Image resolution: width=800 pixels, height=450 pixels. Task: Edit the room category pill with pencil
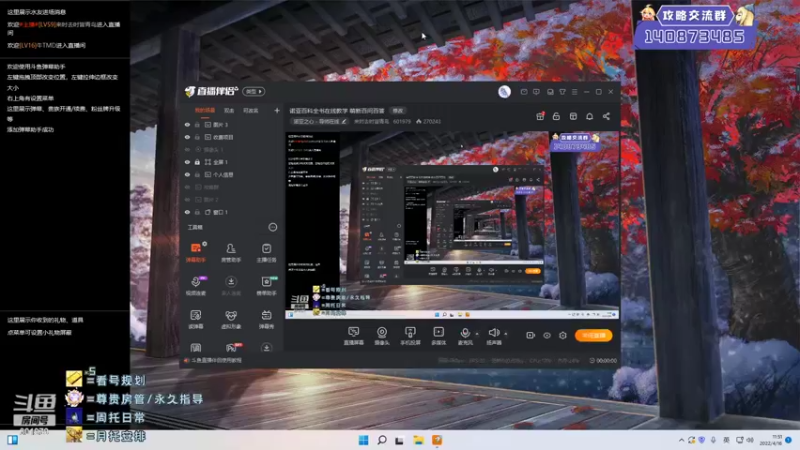point(319,121)
